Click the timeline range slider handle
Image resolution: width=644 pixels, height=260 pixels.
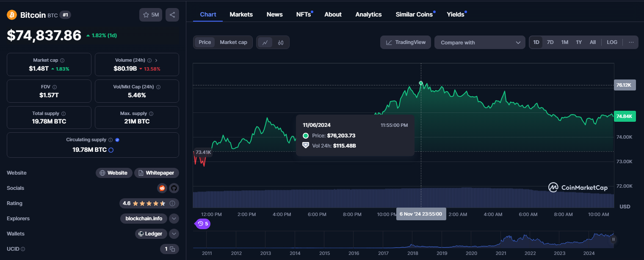point(613,239)
